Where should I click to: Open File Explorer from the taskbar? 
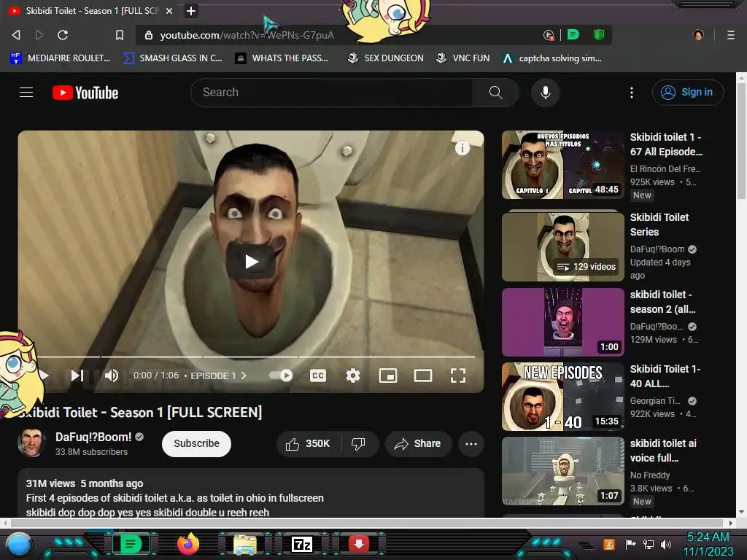pyautogui.click(x=245, y=544)
